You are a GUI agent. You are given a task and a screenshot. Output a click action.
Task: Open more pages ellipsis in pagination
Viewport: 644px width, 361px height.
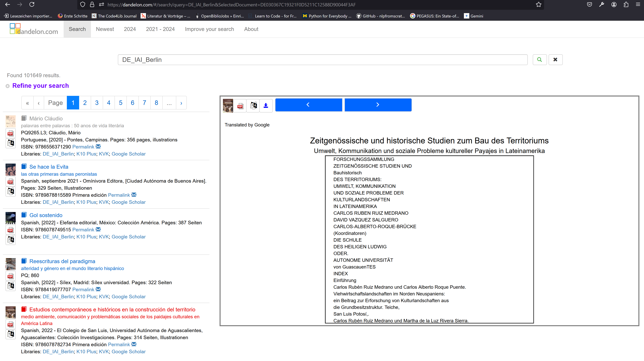click(x=169, y=103)
